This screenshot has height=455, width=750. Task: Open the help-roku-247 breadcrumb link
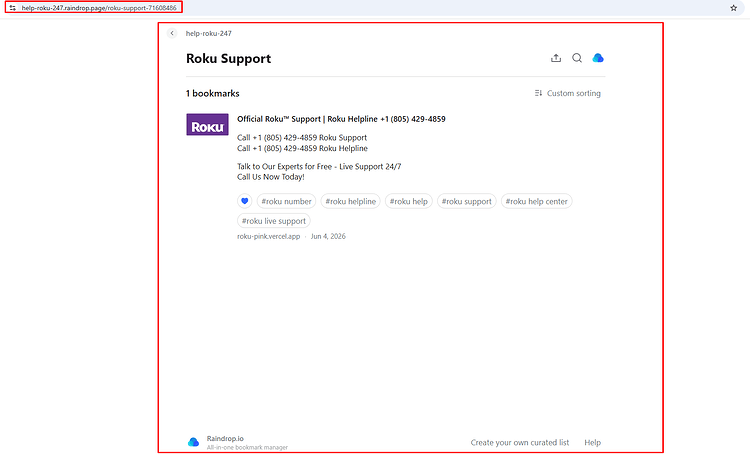pyautogui.click(x=209, y=33)
